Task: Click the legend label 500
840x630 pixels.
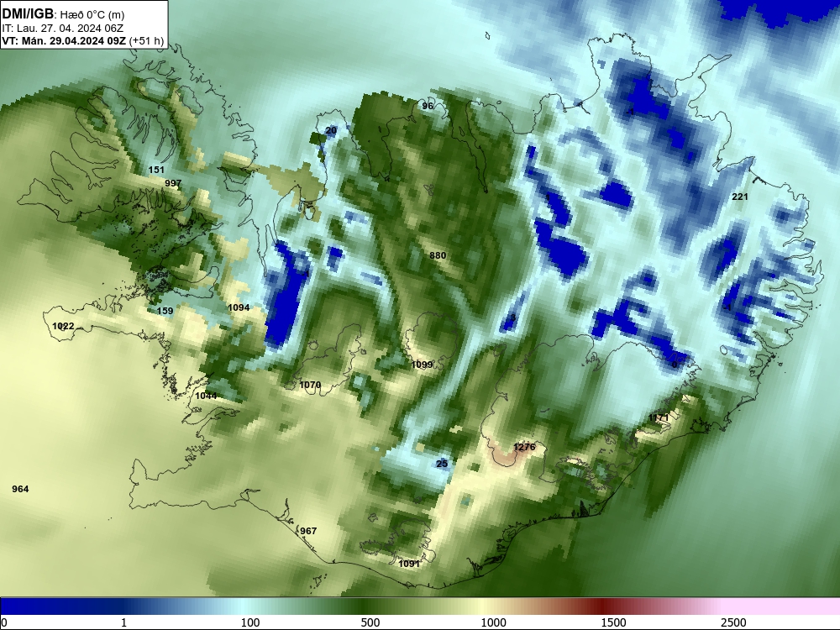Action: (370, 622)
